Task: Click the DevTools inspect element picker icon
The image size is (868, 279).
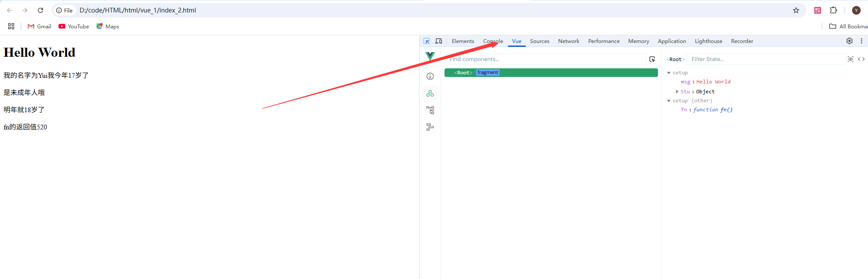Action: tap(426, 41)
